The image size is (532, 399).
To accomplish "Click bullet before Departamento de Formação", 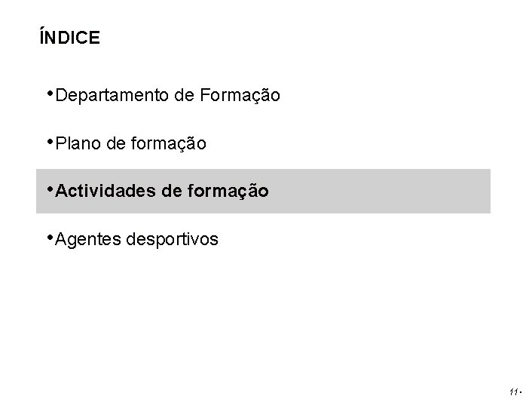I will [50, 93].
